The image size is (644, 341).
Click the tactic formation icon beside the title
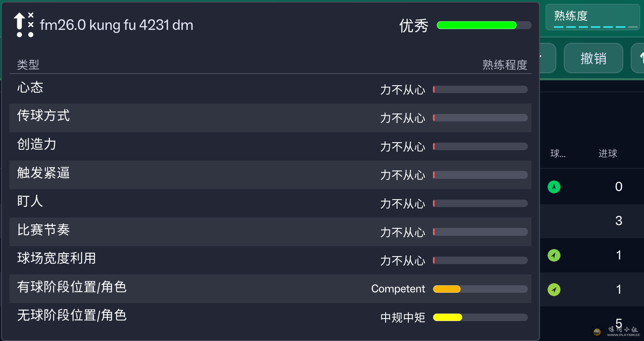point(23,25)
